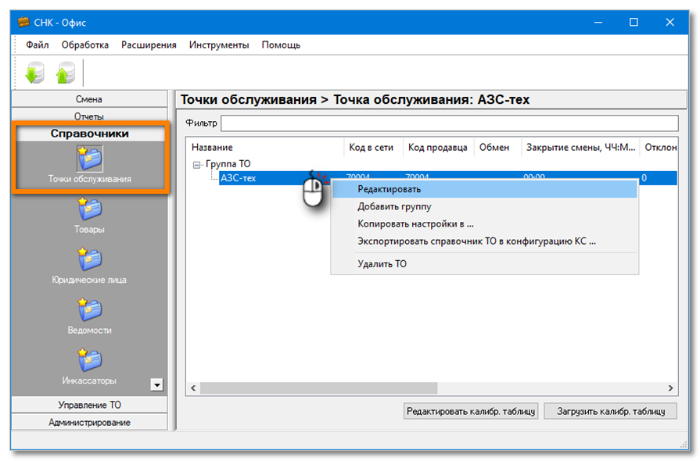Click the СНК - Офис title bar app icon
Screen dimensions: 700x461
pyautogui.click(x=23, y=21)
